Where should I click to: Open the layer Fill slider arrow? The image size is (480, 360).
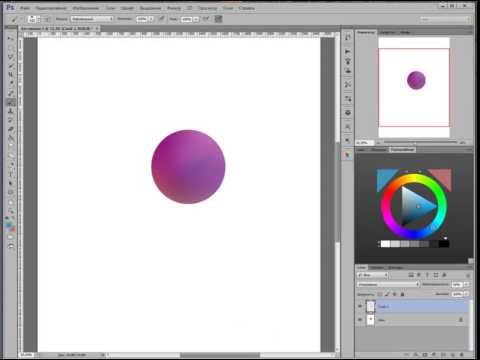pyautogui.click(x=466, y=294)
